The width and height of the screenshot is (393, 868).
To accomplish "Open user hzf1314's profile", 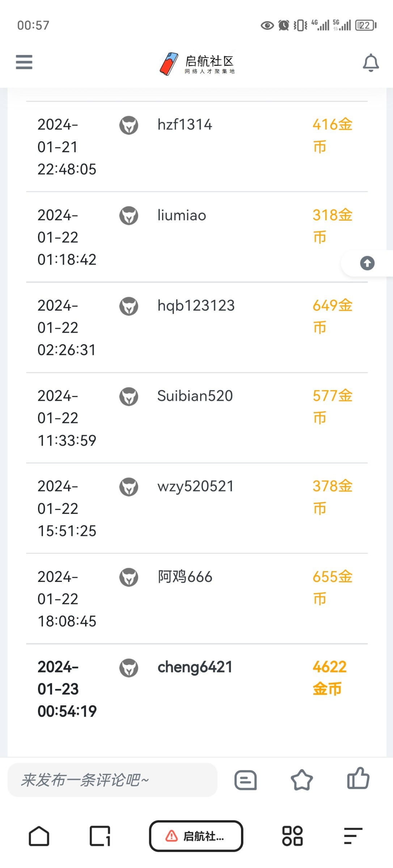I will coord(185,125).
